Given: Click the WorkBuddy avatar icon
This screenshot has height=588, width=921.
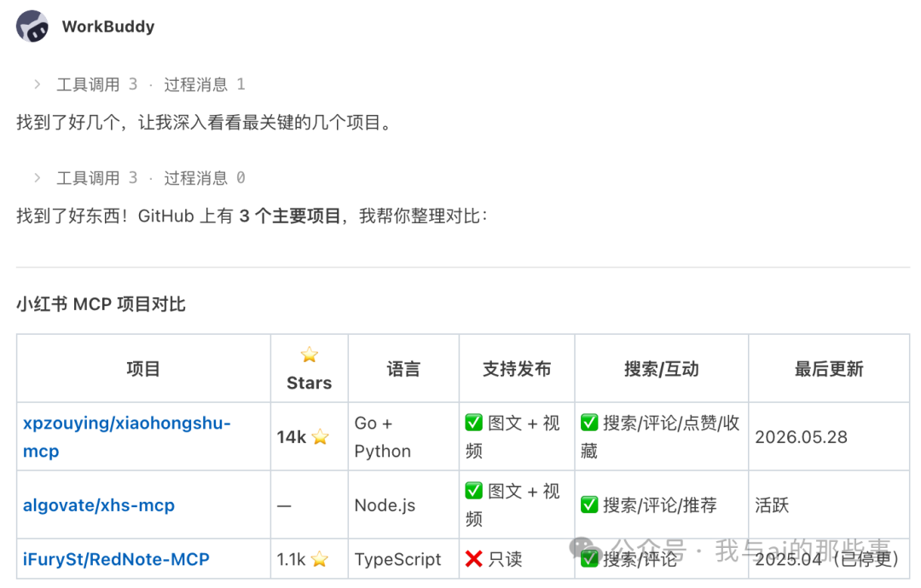Looking at the screenshot, I should [x=32, y=26].
